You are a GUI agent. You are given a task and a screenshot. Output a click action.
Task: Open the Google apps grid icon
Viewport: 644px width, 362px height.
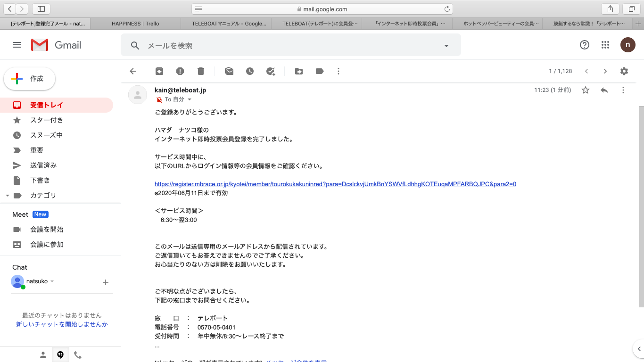(605, 45)
